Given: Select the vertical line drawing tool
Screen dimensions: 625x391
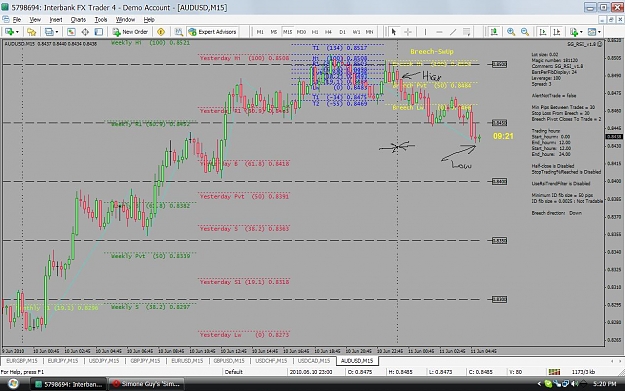Looking at the screenshot, I should tap(425, 32).
